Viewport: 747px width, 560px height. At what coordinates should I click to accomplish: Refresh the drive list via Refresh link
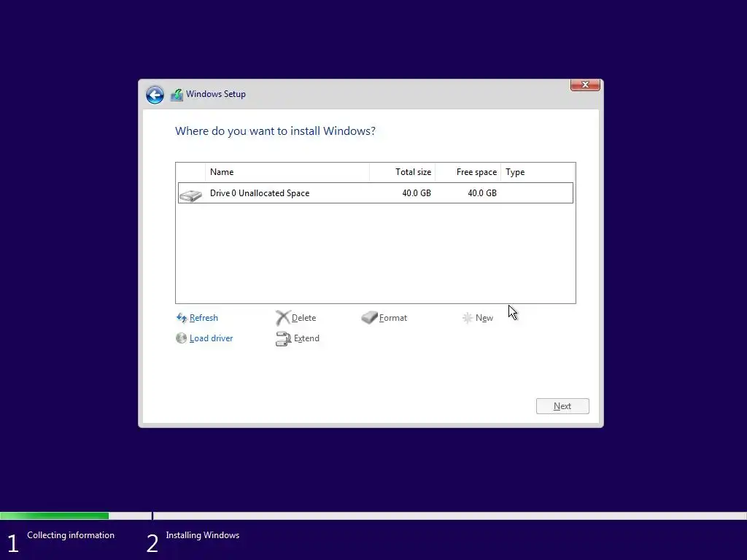click(204, 318)
